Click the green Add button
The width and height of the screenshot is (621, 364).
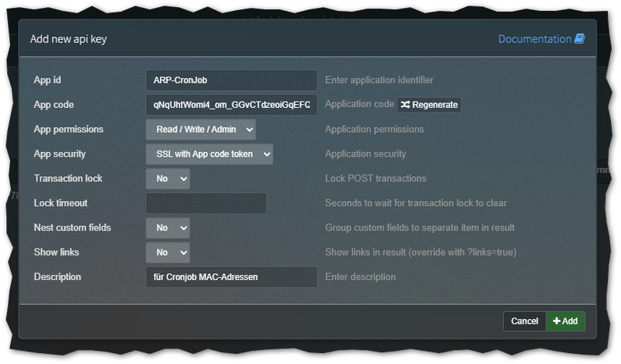click(565, 321)
